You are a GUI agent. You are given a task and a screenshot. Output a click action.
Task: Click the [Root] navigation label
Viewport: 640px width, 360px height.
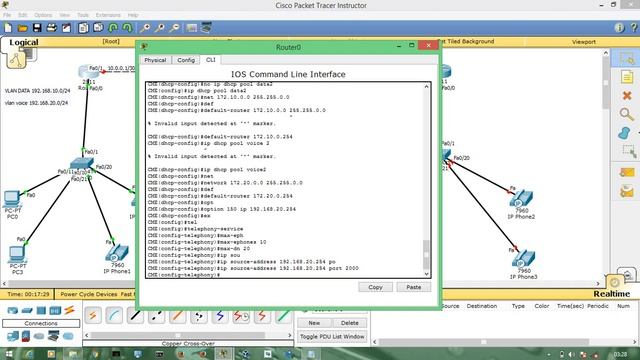pos(111,41)
